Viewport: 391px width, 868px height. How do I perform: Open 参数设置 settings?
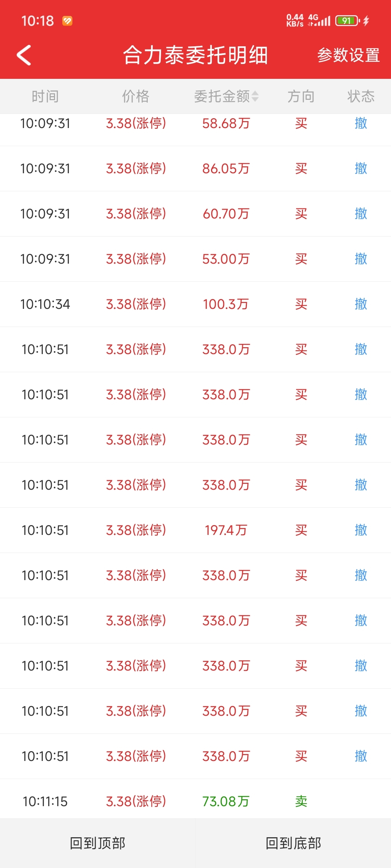click(x=348, y=55)
